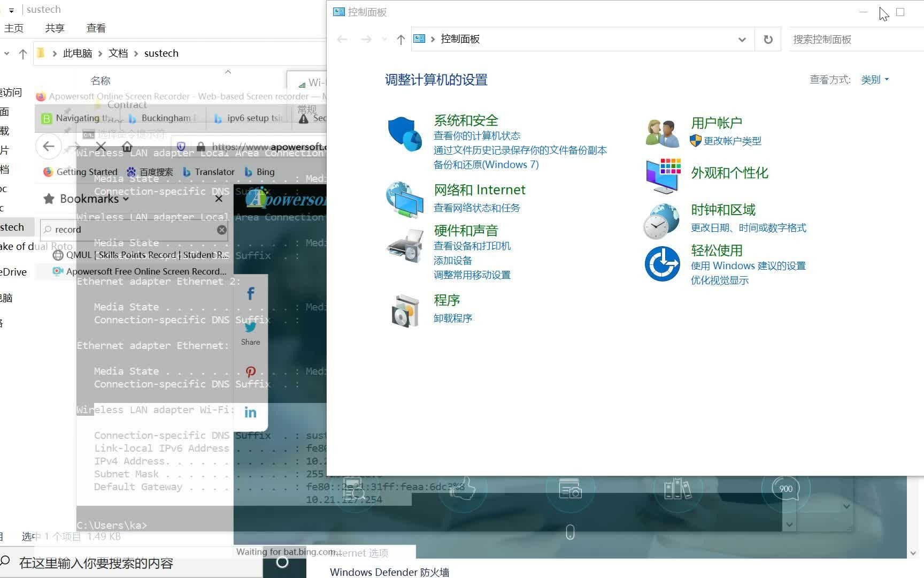Go up in File Explorer sustech window
Viewport: 924px width, 578px height.
[x=22, y=54]
